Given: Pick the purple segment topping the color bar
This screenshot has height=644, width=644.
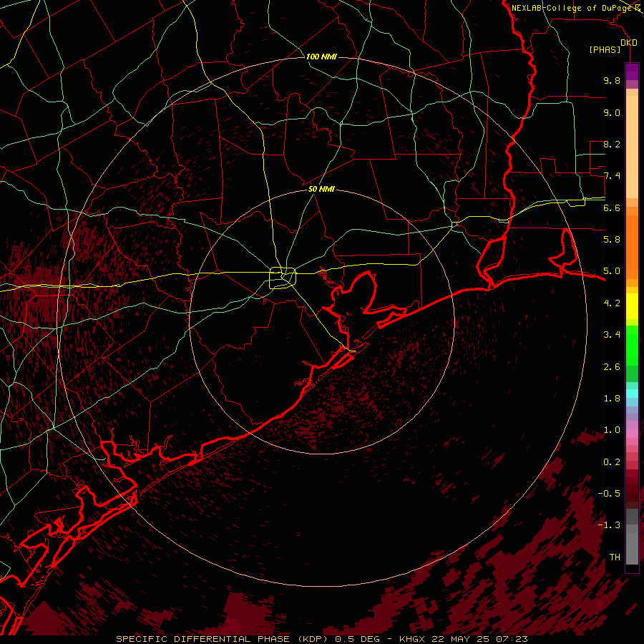Looking at the screenshot, I should click(632, 72).
